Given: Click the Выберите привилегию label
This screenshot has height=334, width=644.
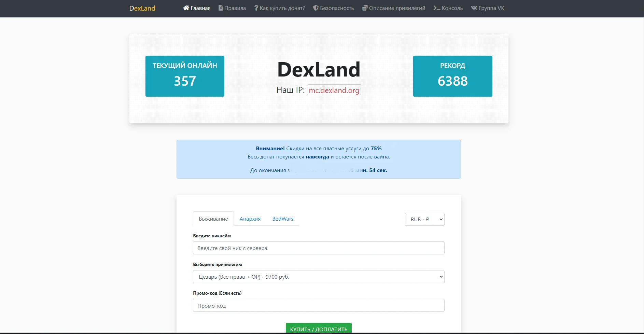Looking at the screenshot, I should pyautogui.click(x=218, y=264).
